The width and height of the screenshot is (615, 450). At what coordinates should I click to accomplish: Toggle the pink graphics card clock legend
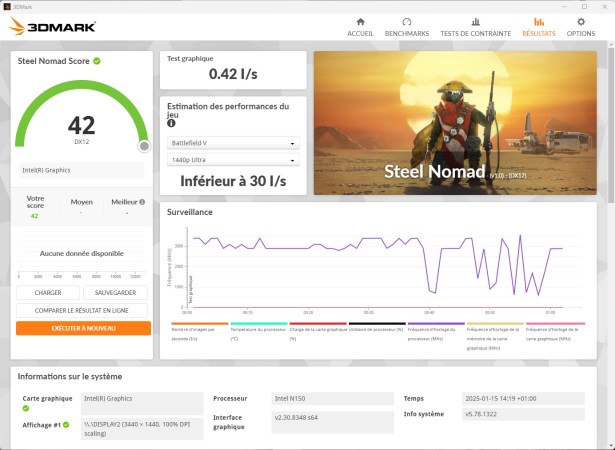coord(555,332)
